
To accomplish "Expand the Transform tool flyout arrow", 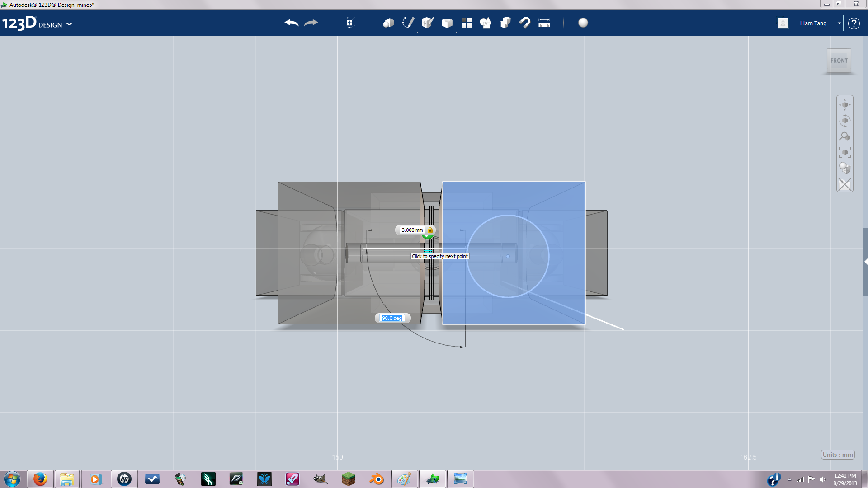I will pyautogui.click(x=359, y=33).
